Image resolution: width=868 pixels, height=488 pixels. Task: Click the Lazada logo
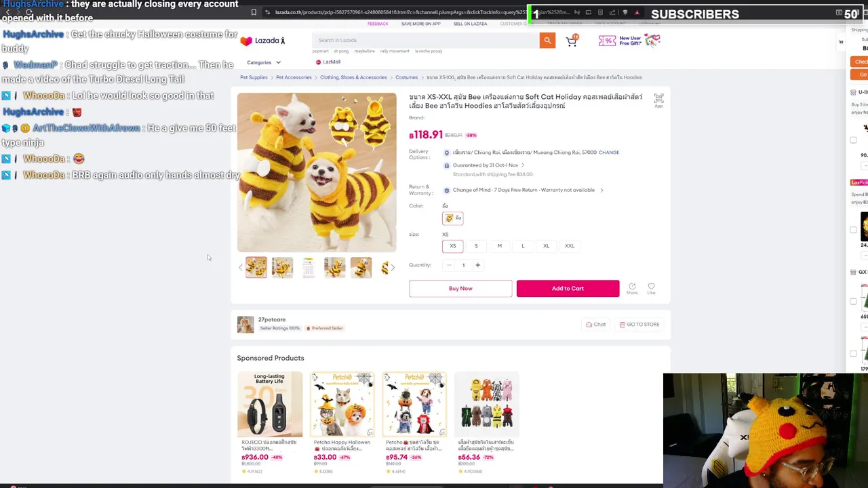pyautogui.click(x=262, y=41)
